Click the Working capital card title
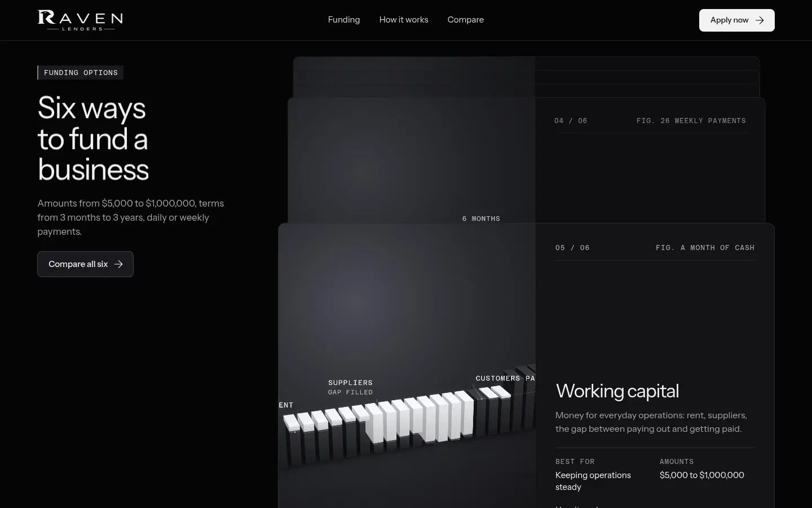This screenshot has height=508, width=812. (617, 391)
